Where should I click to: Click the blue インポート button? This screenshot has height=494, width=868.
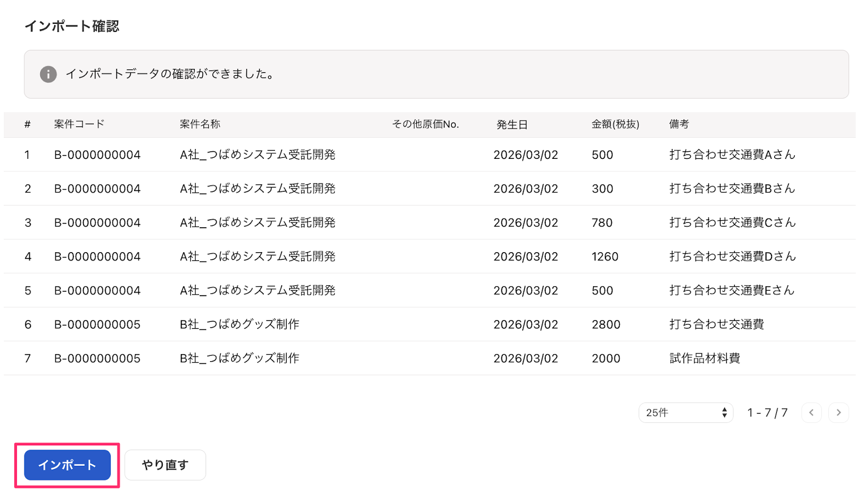tap(67, 465)
